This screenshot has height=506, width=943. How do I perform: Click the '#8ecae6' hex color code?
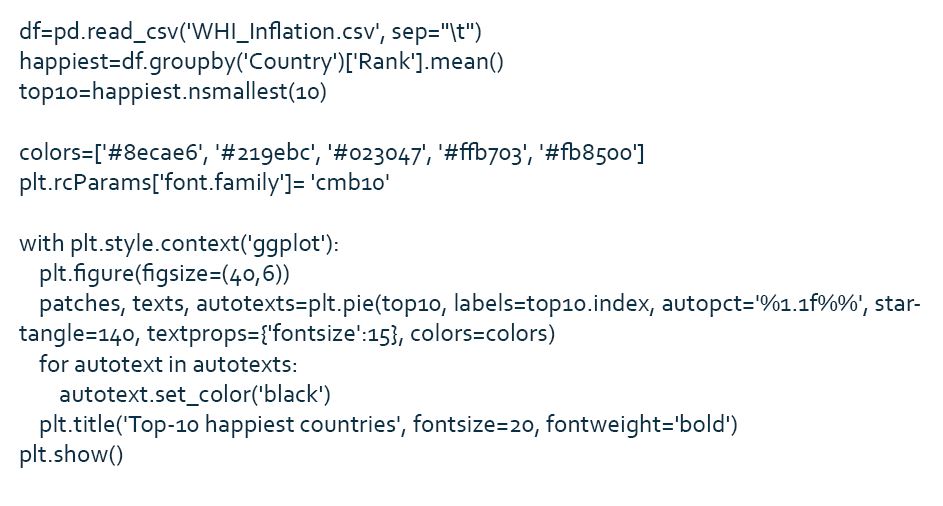[148, 153]
